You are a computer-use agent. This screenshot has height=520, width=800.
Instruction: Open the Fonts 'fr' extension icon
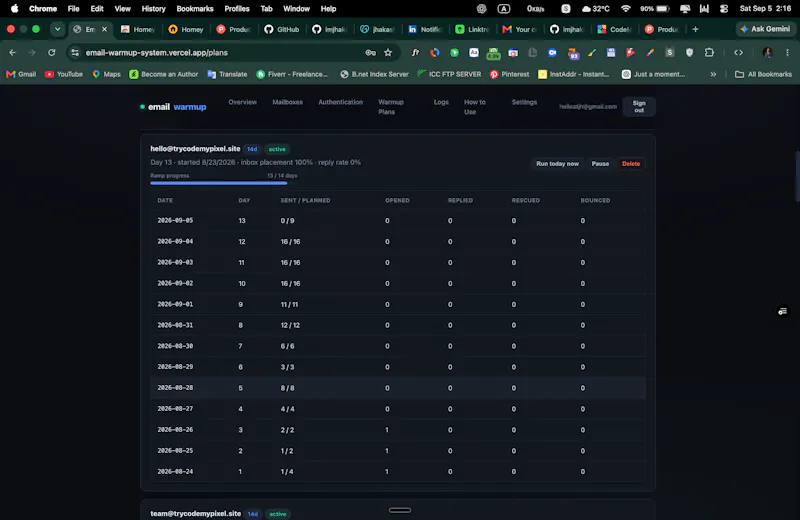click(x=415, y=53)
